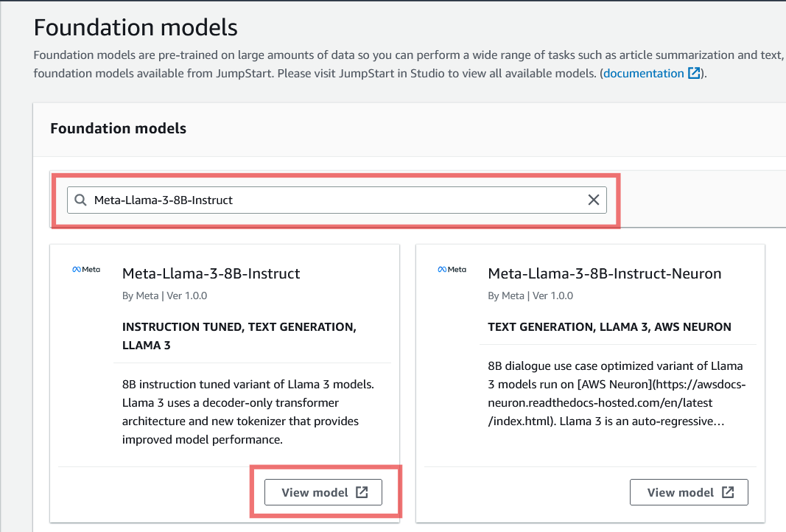The width and height of the screenshot is (786, 532).
Task: Click the magnifier icon in the search box
Action: [x=81, y=200]
